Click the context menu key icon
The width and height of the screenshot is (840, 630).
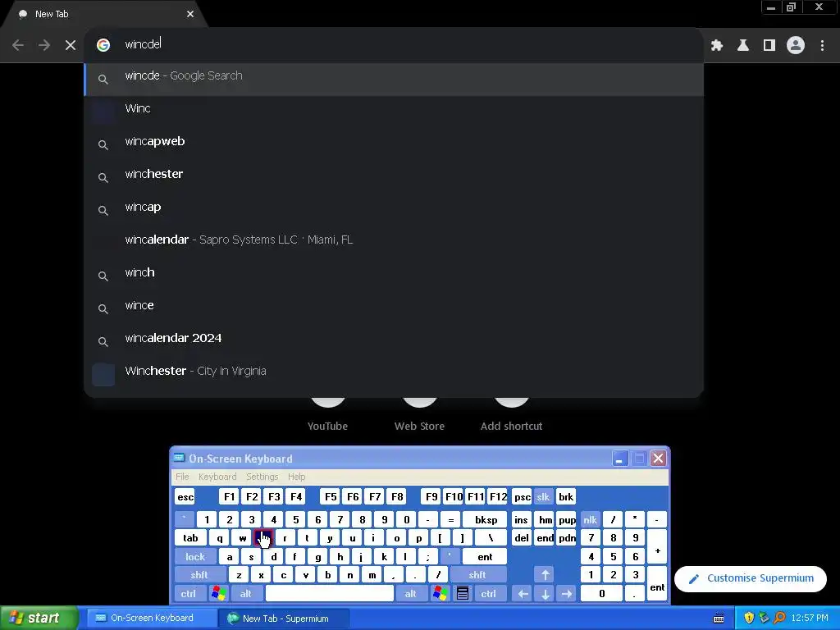[x=463, y=594]
